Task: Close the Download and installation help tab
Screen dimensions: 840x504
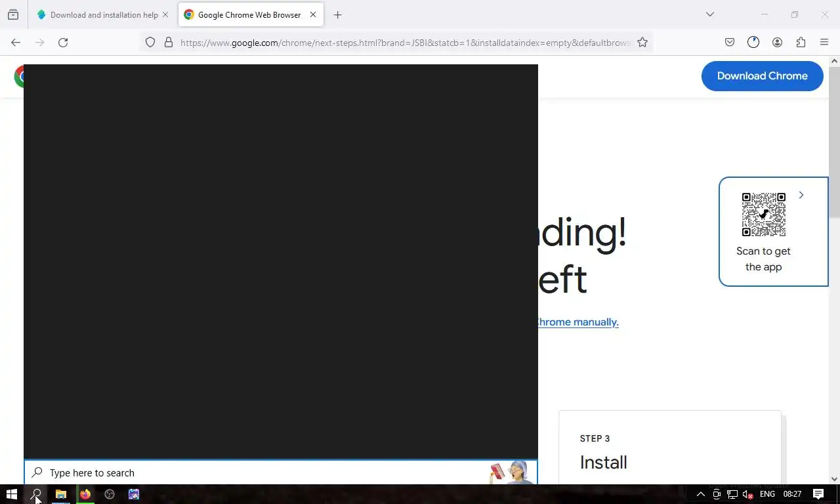Action: pyautogui.click(x=165, y=14)
